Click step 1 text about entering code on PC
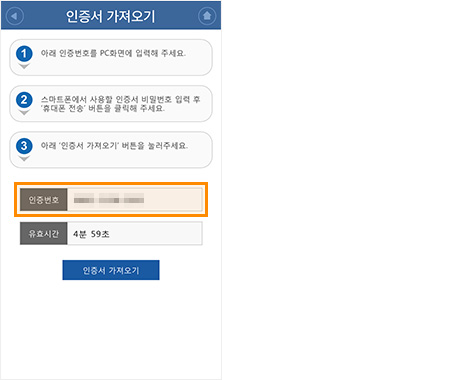 click(x=113, y=53)
